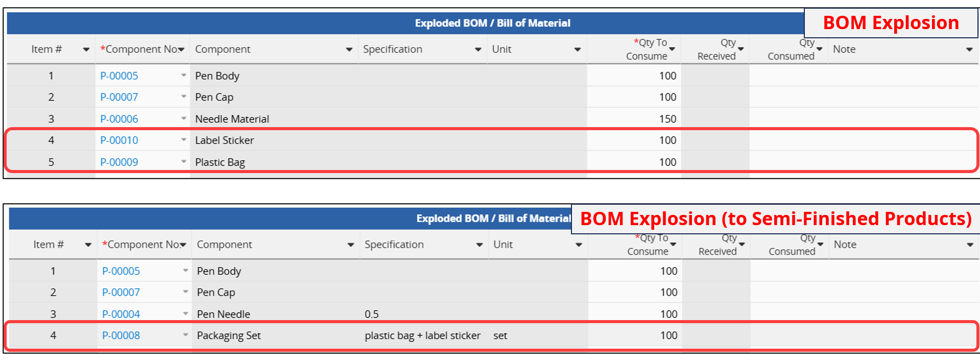This screenshot has width=980, height=364.
Task: Expand dropdown beside P-00005 in top table
Action: 183,76
